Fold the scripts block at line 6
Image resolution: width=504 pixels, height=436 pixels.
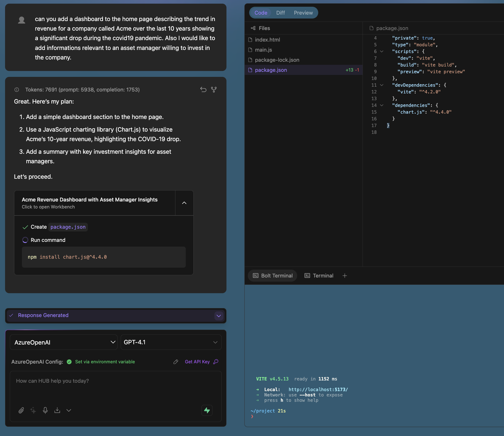click(382, 52)
